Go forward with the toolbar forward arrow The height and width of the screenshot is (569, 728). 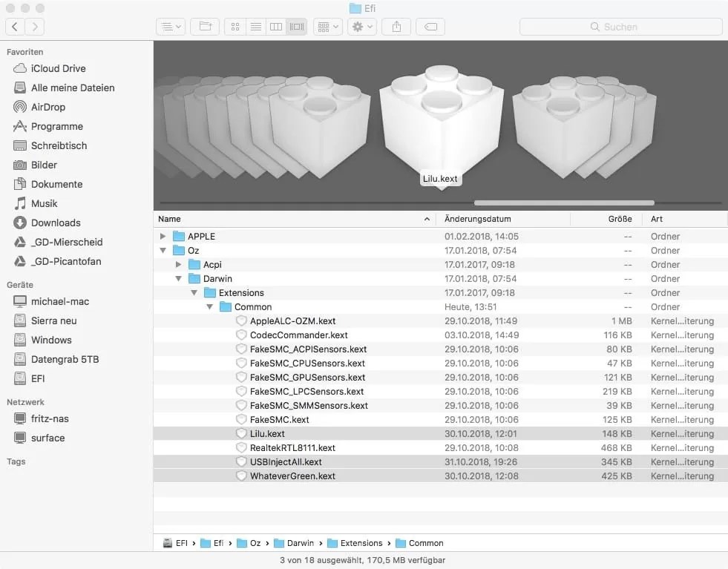[x=35, y=27]
